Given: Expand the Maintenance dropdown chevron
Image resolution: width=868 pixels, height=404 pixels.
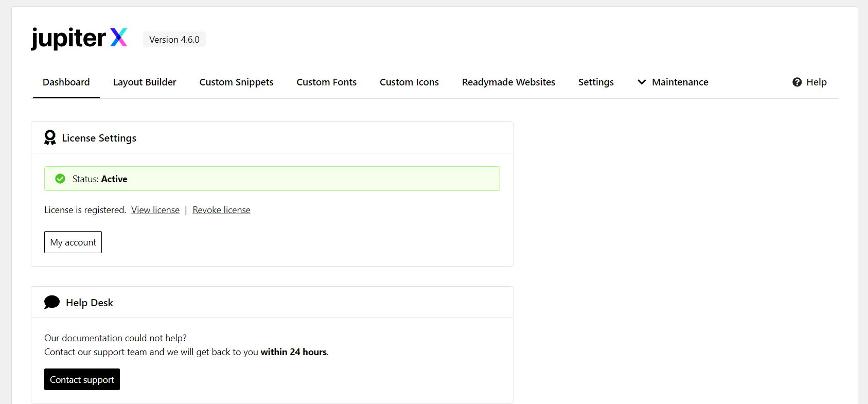Looking at the screenshot, I should [x=642, y=82].
